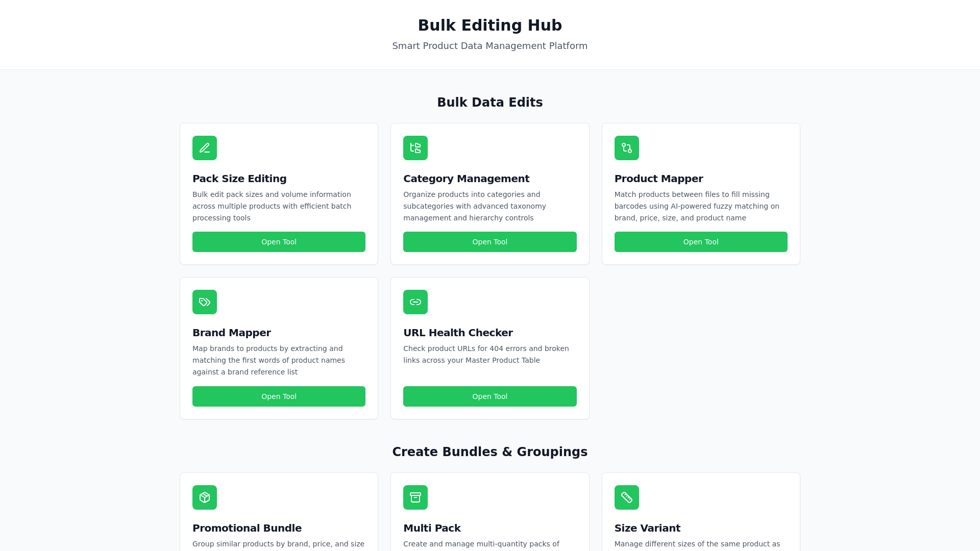Click the Bulk Data Edits section heading
The image size is (980, 551).
[x=490, y=102]
